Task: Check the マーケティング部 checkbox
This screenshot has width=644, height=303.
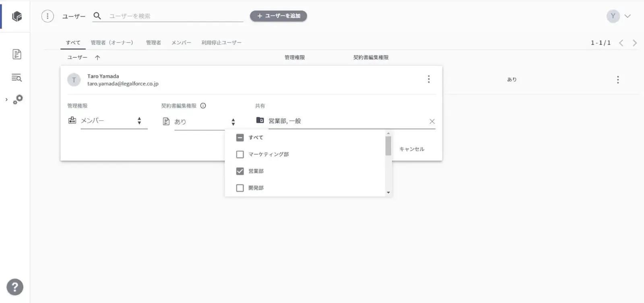Action: pyautogui.click(x=240, y=154)
